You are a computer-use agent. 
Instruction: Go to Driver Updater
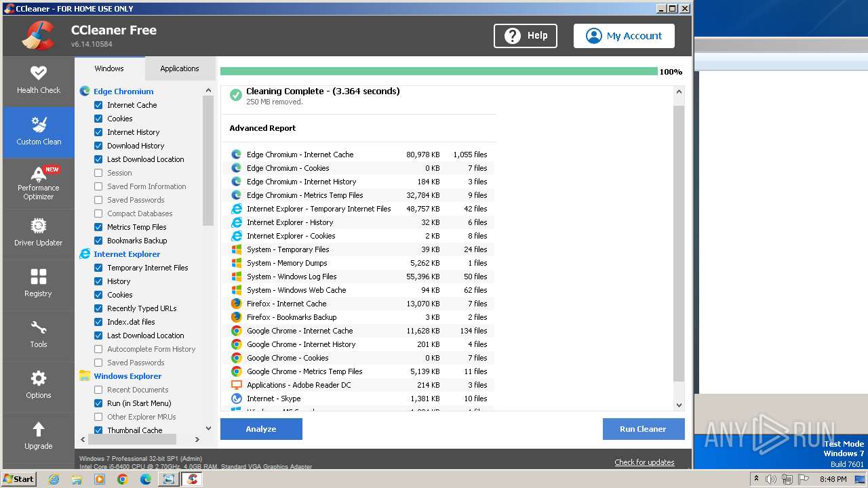[x=39, y=234]
